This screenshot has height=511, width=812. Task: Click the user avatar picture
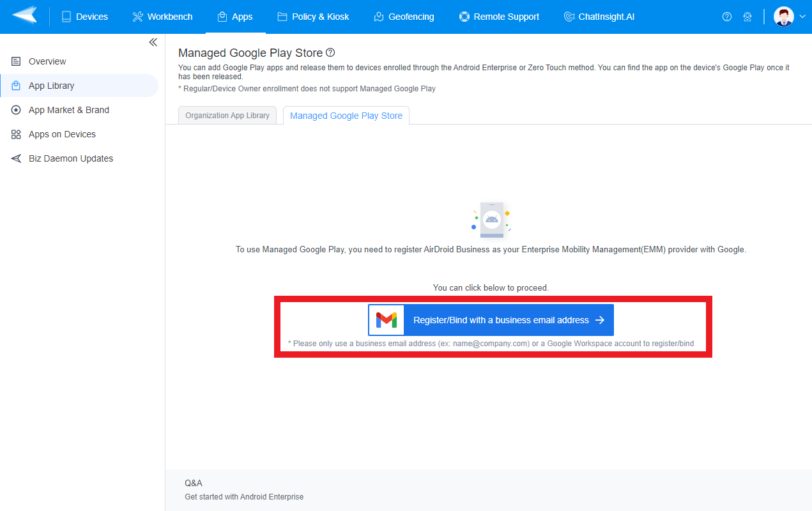point(783,17)
